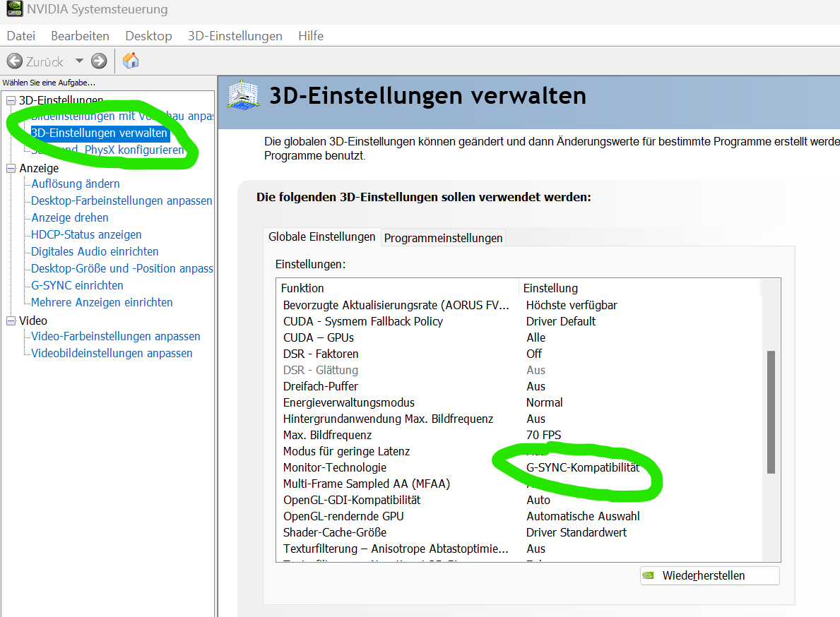Click the NVIDIA app icon in title bar

click(x=14, y=8)
